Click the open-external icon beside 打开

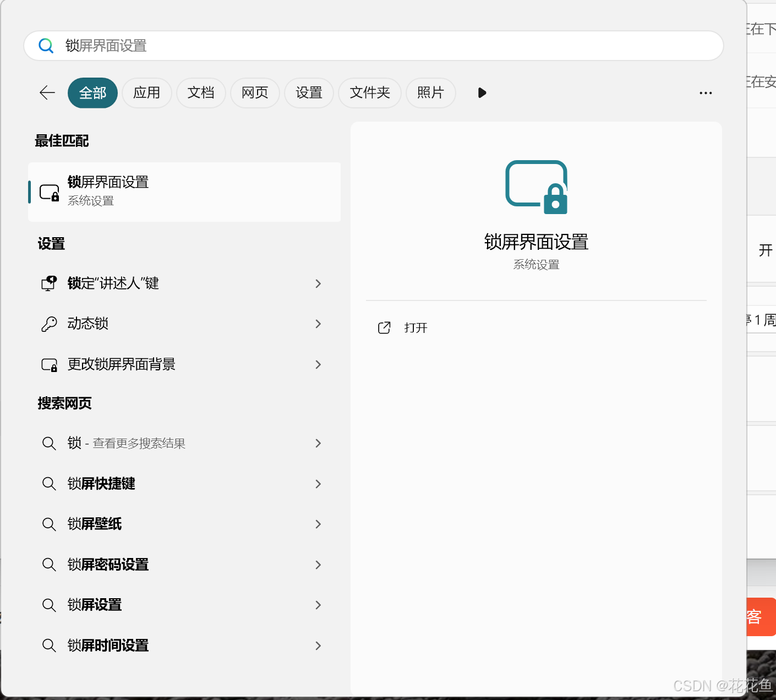[x=384, y=328]
